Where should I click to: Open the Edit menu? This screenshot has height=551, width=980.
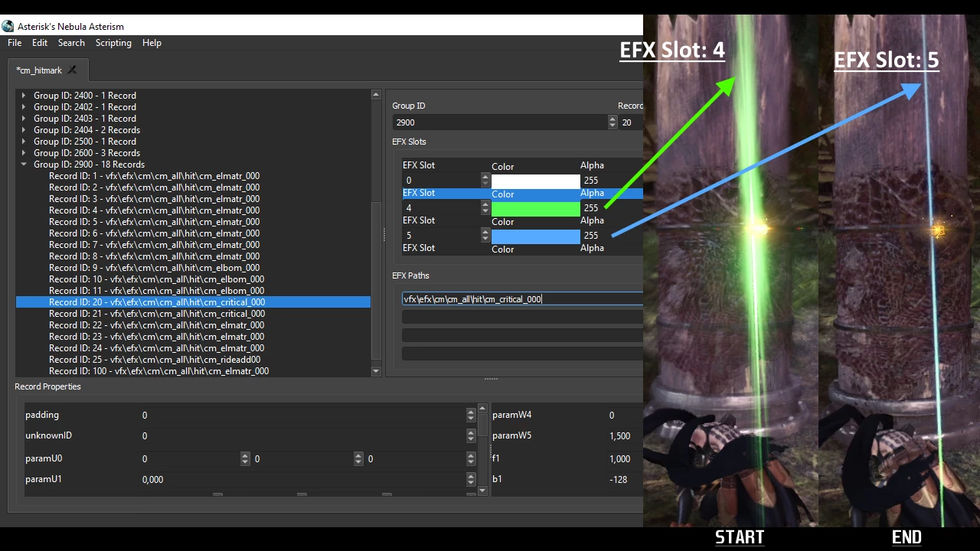(40, 43)
